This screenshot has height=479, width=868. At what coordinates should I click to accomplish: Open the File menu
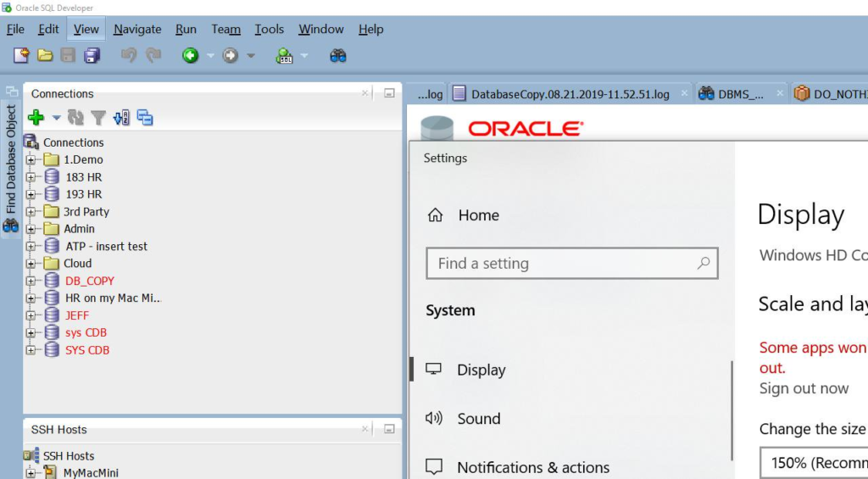(x=15, y=29)
